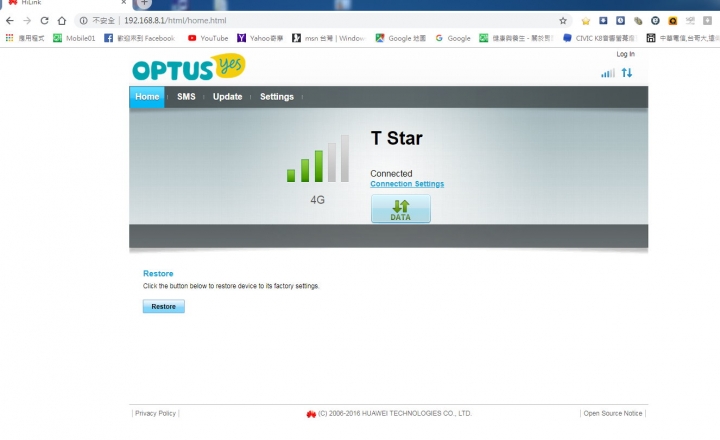Open the Facebook bookmark
Viewport: 720px width, 440px height.
point(140,38)
